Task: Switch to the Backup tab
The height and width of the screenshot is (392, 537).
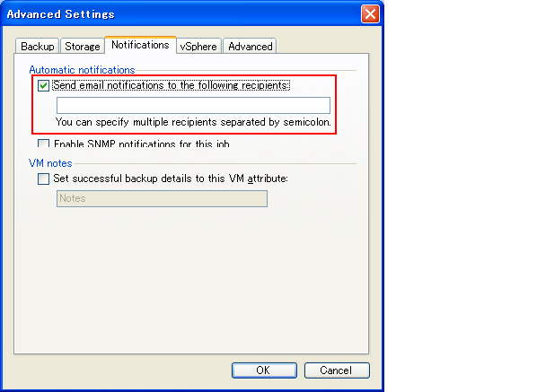Action: [x=38, y=46]
